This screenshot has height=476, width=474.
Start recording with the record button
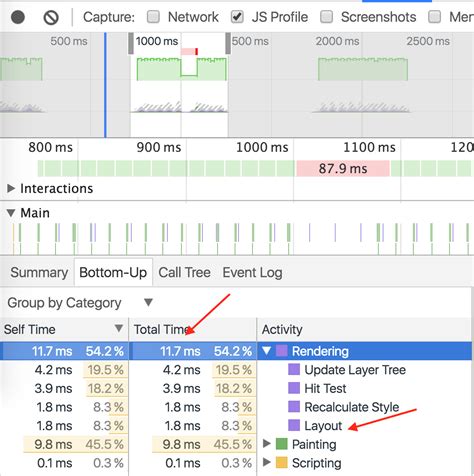[x=18, y=17]
